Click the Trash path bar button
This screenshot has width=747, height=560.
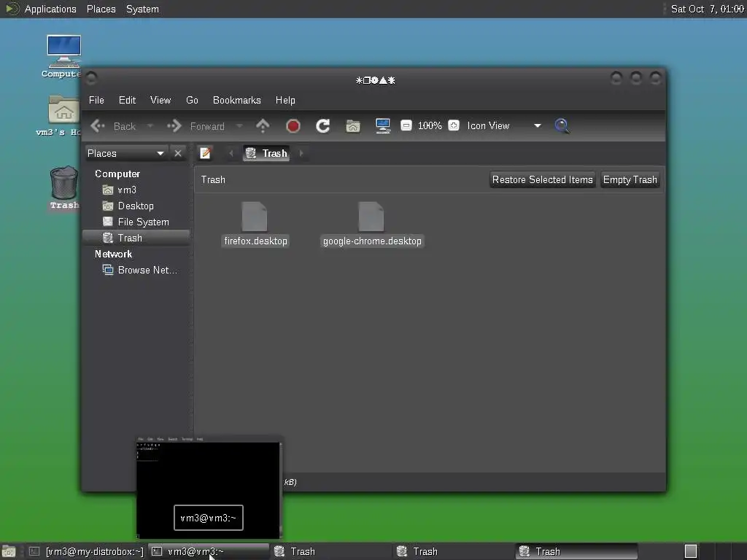pyautogui.click(x=266, y=153)
